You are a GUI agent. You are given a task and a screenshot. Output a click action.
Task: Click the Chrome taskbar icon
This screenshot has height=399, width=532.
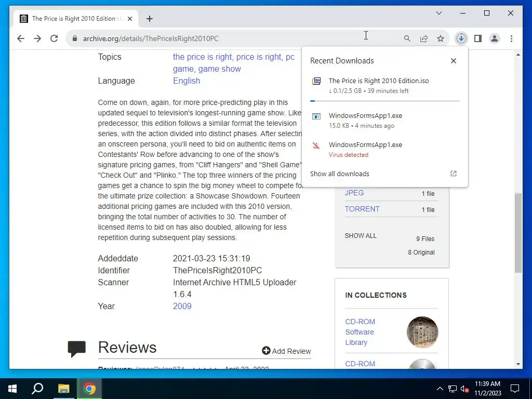click(x=89, y=389)
